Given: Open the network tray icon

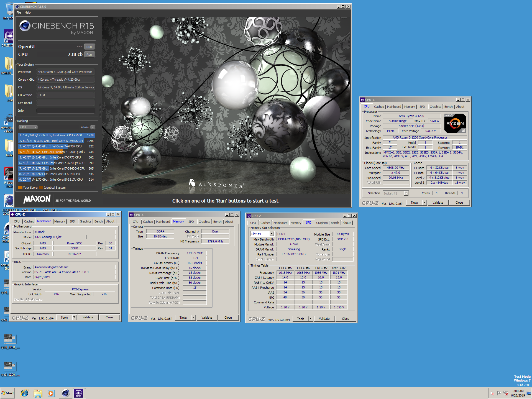Looking at the screenshot, I should pos(506,393).
